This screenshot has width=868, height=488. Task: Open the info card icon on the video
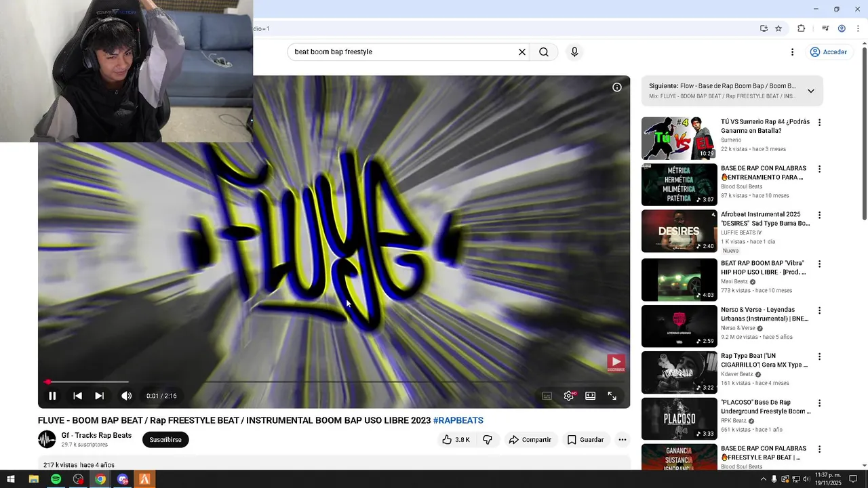pyautogui.click(x=617, y=87)
